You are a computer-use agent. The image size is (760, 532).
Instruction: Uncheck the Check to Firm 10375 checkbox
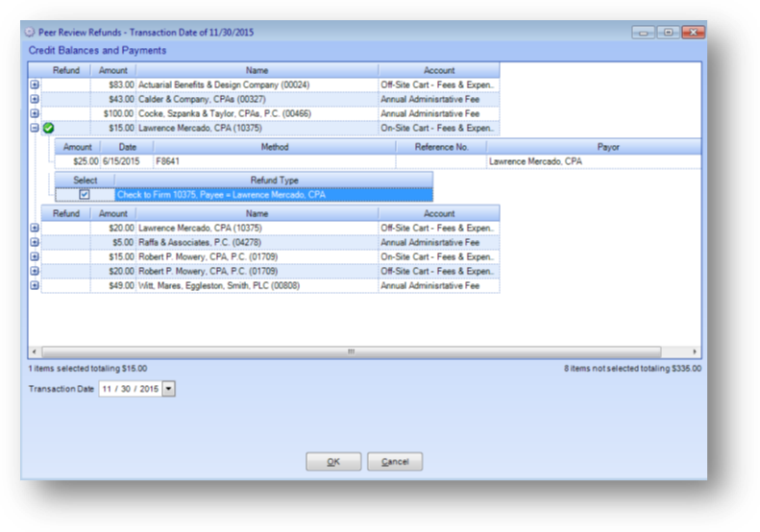(85, 194)
